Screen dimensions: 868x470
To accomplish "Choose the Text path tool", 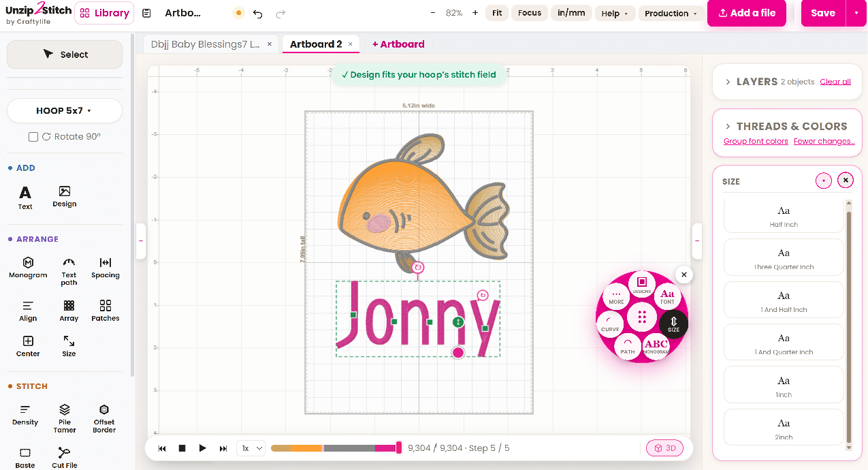I will (x=69, y=270).
